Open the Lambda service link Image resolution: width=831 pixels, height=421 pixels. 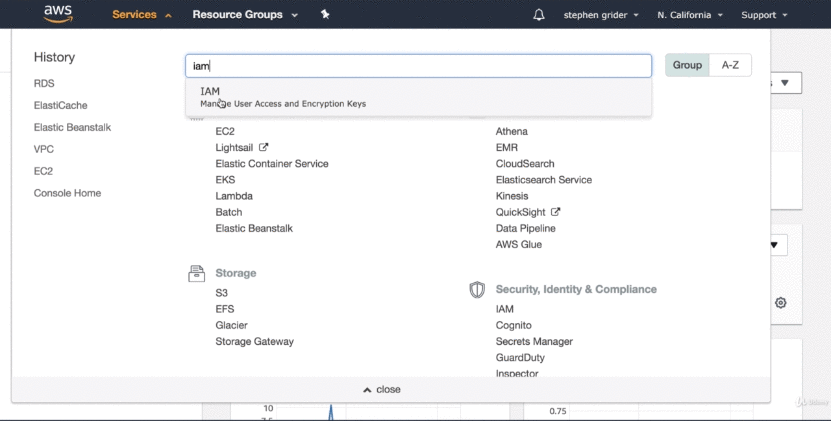tap(234, 196)
